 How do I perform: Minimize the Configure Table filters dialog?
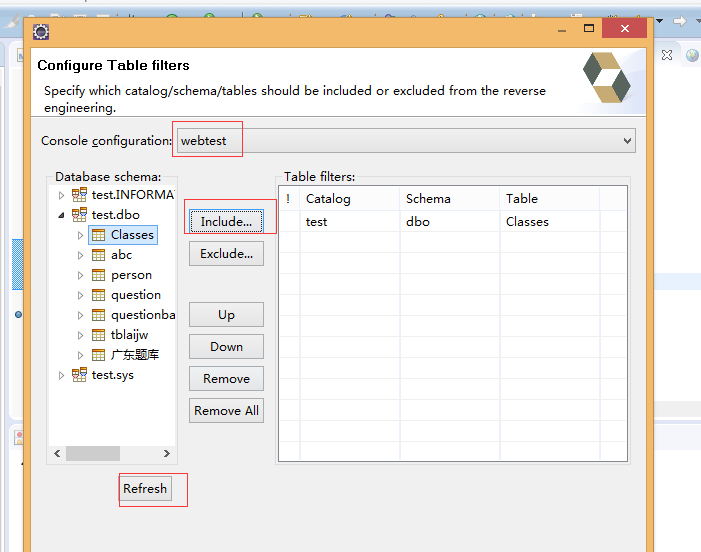(x=562, y=29)
